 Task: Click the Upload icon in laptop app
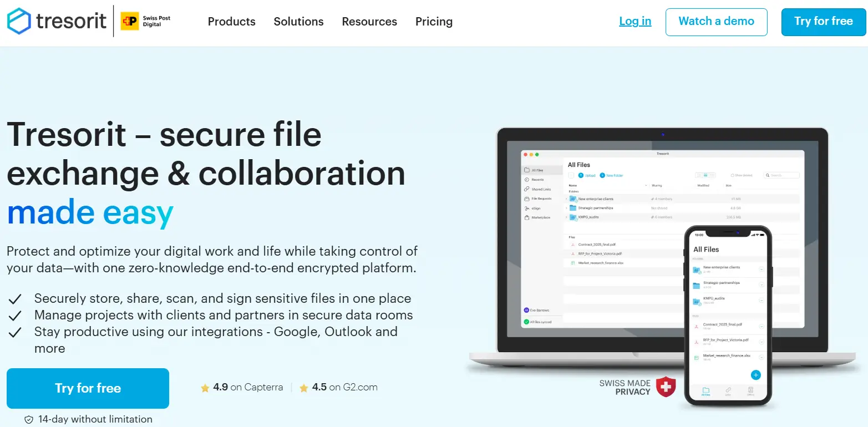[581, 175]
